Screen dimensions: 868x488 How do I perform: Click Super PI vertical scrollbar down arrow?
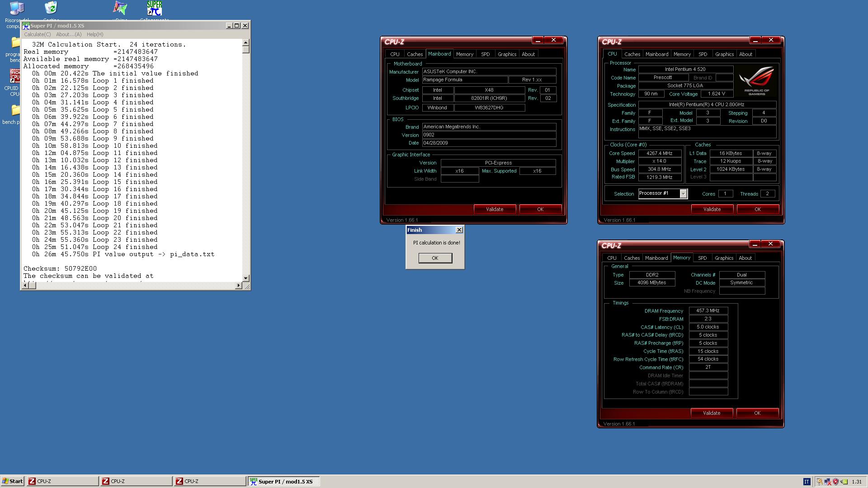[246, 278]
